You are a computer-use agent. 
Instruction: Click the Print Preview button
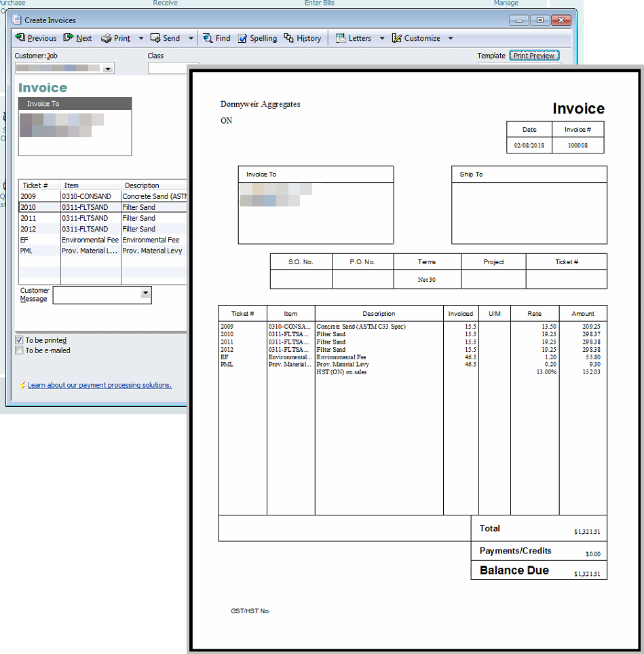534,56
